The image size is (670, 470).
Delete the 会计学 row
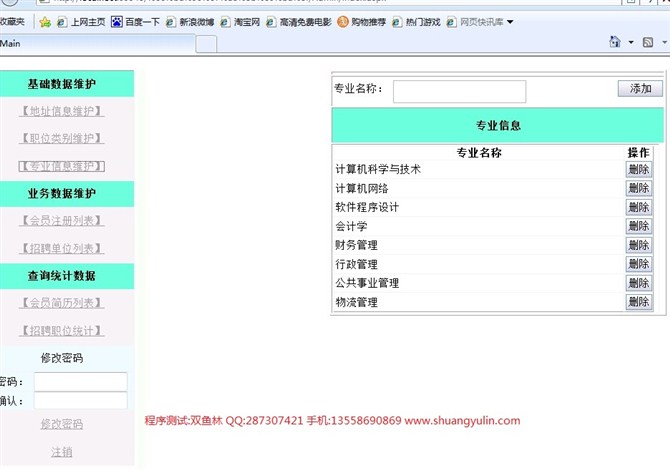639,226
